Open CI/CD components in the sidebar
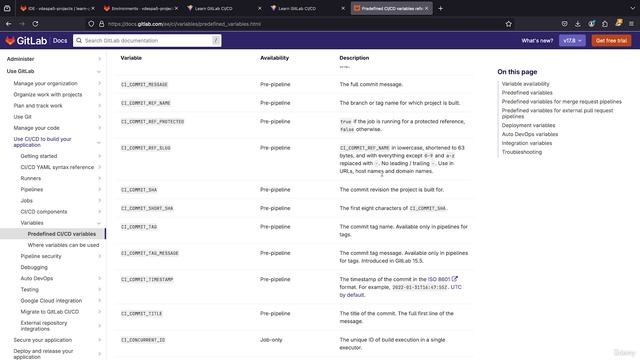This screenshot has height=360, width=640. pyautogui.click(x=44, y=211)
